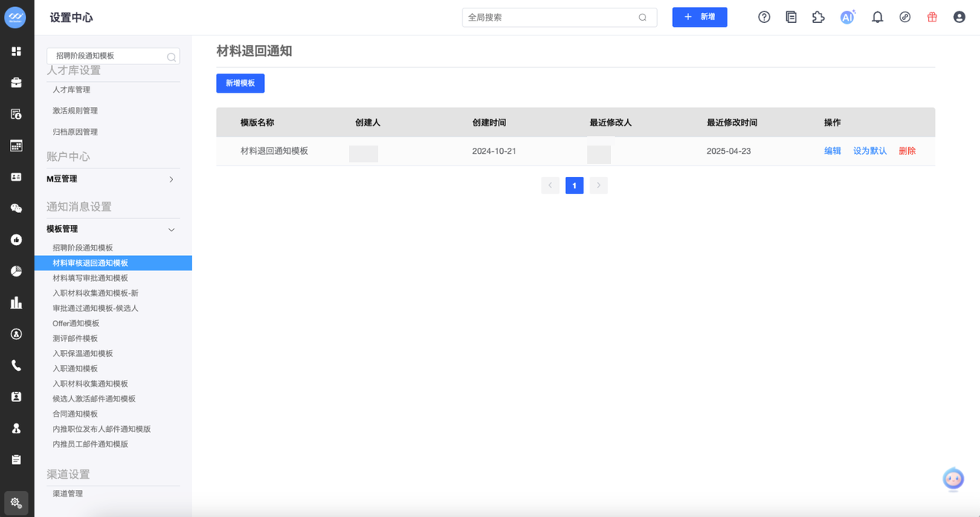Image resolution: width=980 pixels, height=517 pixels.
Task: Click the floating robot assistant icon
Action: point(953,479)
